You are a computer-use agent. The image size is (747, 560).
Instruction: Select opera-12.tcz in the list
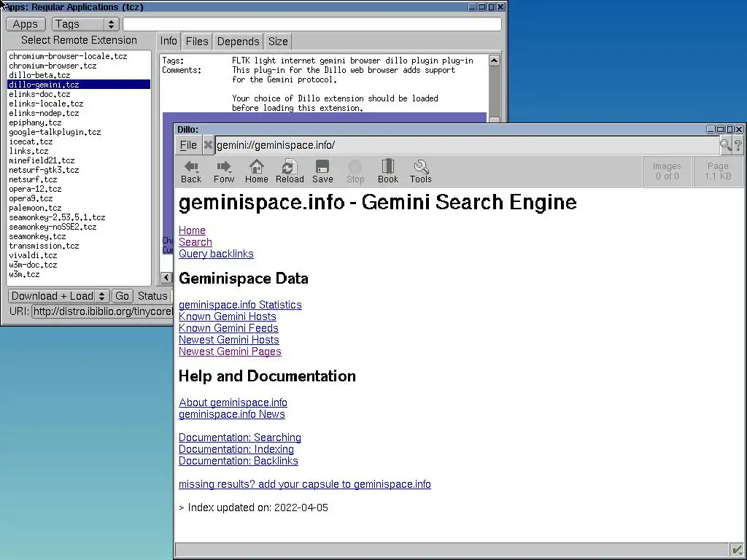click(79, 189)
